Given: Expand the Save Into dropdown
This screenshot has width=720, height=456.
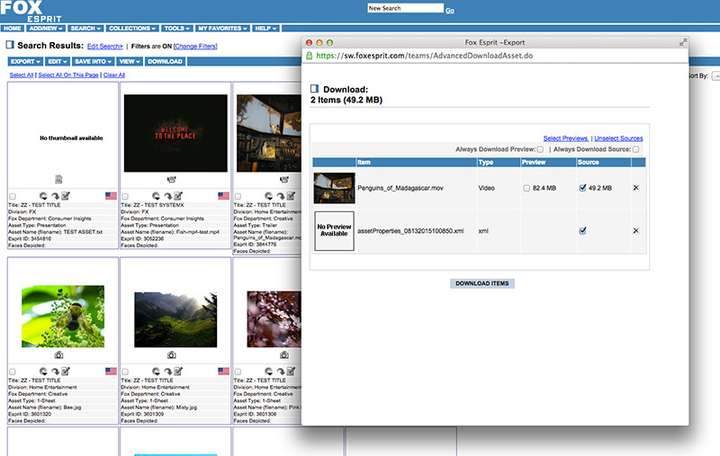Looking at the screenshot, I should point(93,61).
